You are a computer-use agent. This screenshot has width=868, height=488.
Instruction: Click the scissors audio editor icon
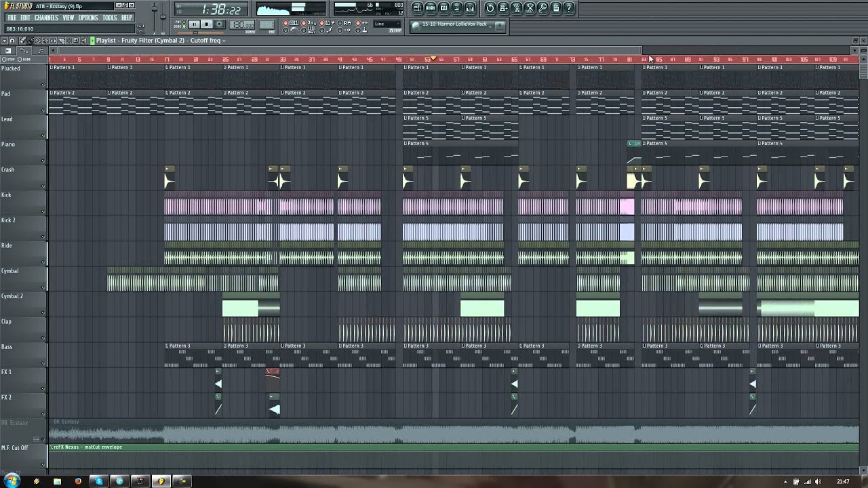point(530,8)
